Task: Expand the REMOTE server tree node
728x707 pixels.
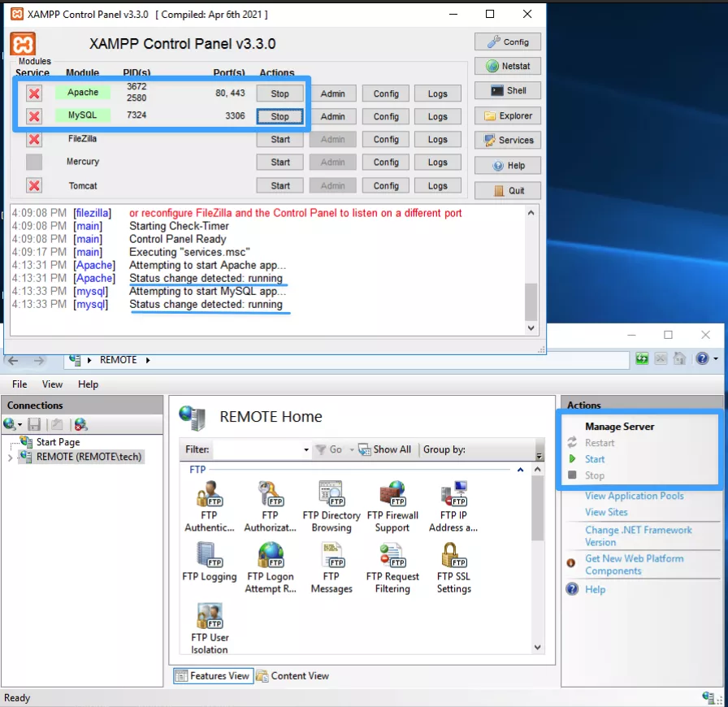Action: point(10,458)
